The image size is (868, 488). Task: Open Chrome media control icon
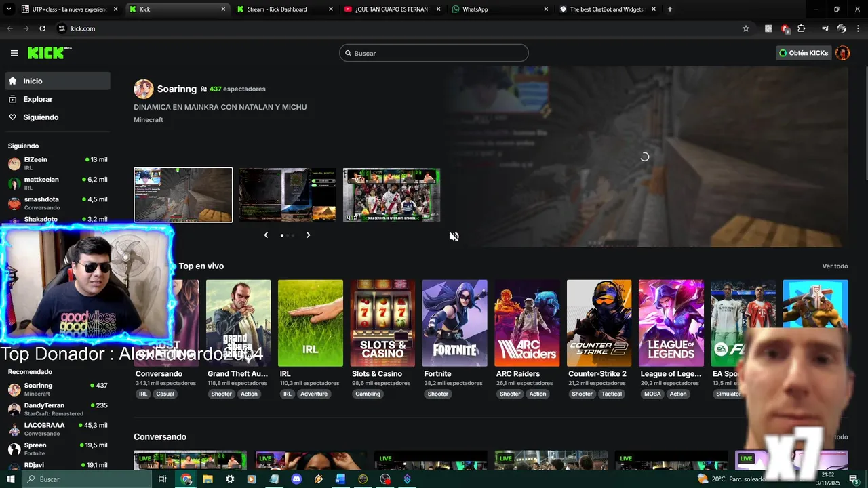(x=825, y=28)
